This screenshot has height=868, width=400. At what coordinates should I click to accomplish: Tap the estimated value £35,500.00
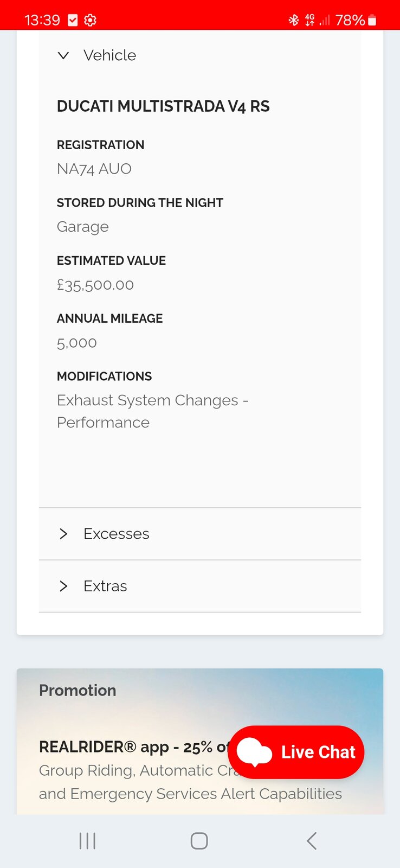(x=95, y=285)
